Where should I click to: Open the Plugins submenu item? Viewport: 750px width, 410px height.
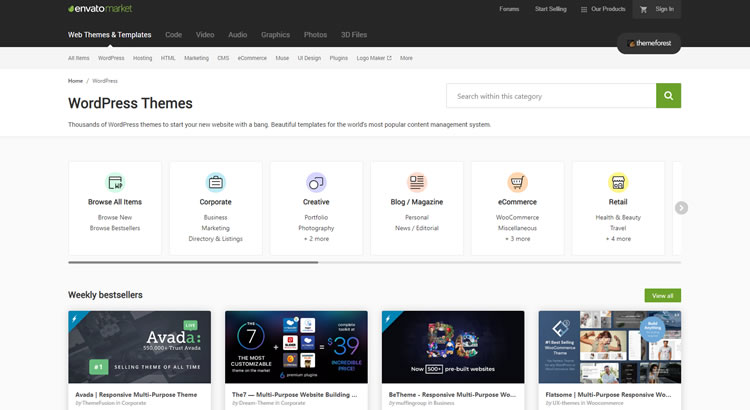click(339, 58)
